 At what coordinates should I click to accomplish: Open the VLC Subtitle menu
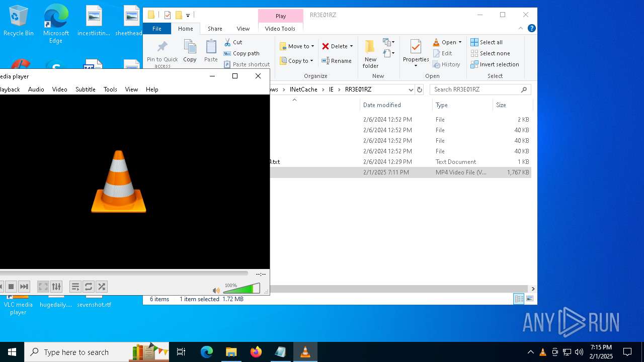pyautogui.click(x=86, y=89)
